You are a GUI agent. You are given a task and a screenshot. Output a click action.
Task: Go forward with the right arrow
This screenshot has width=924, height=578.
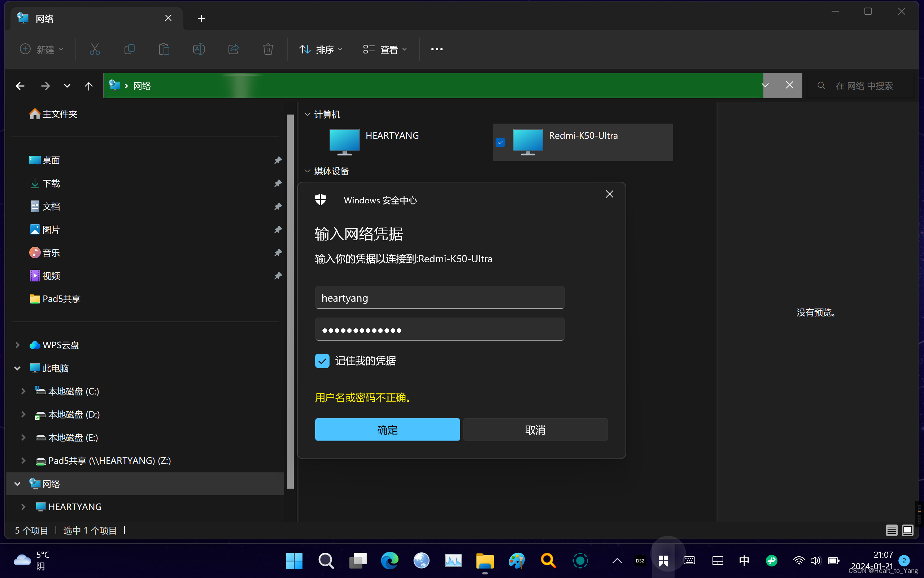(45, 86)
